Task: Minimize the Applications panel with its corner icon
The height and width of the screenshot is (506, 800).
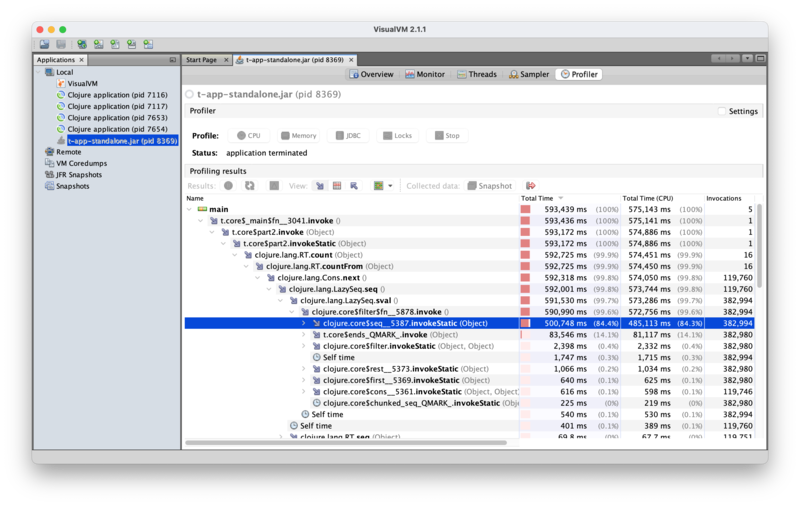Action: point(172,60)
